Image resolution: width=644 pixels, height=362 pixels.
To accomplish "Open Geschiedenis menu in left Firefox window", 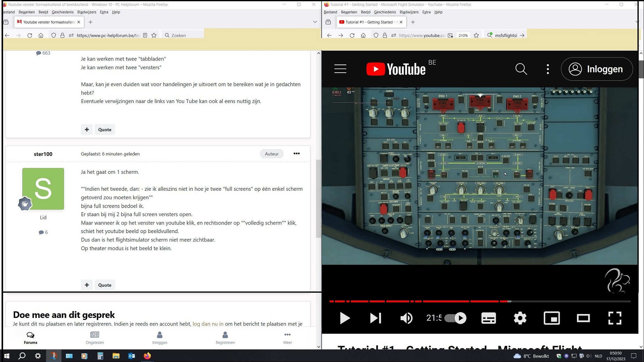I will pyautogui.click(x=62, y=12).
